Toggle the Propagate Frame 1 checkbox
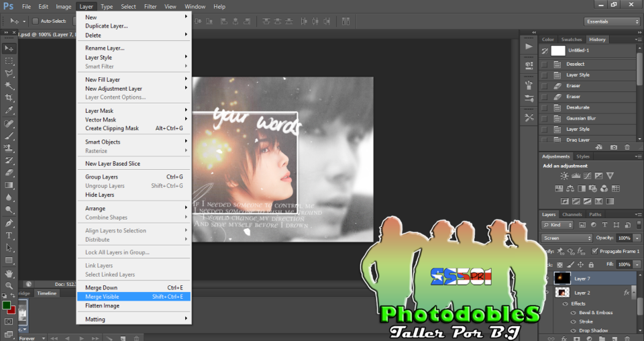This screenshot has width=644, height=341. point(594,251)
